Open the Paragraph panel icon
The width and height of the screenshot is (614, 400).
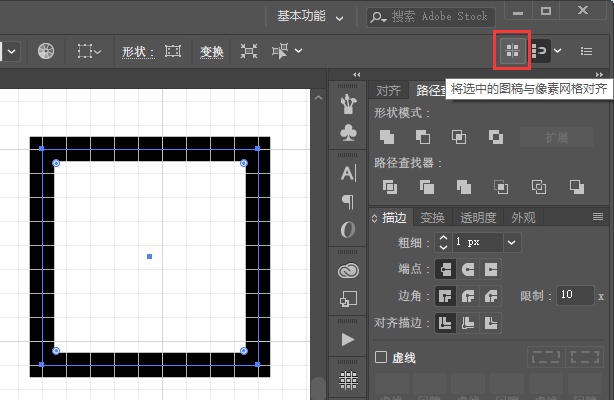[x=348, y=202]
